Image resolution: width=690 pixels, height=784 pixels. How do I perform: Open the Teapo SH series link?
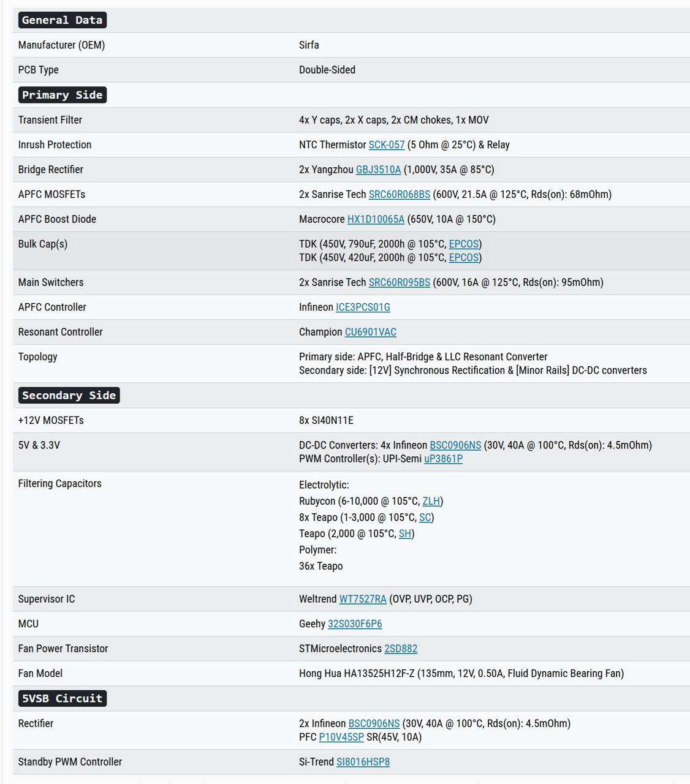click(404, 534)
